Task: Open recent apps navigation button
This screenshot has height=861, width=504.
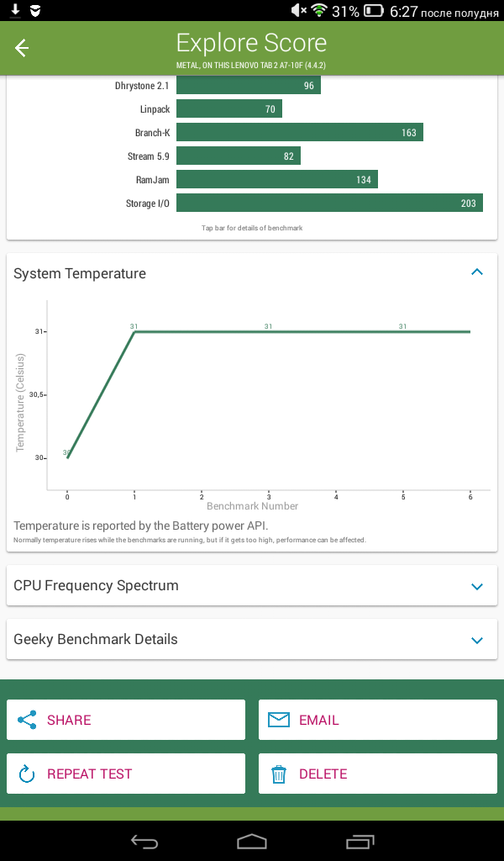Action: pos(360,841)
